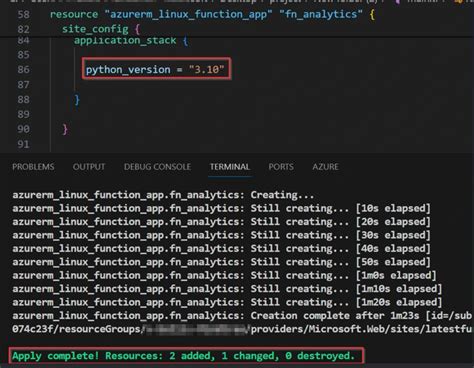Screen dimensions: 474x368
Task: Click line number 88 in gutter
Action: 23,100
